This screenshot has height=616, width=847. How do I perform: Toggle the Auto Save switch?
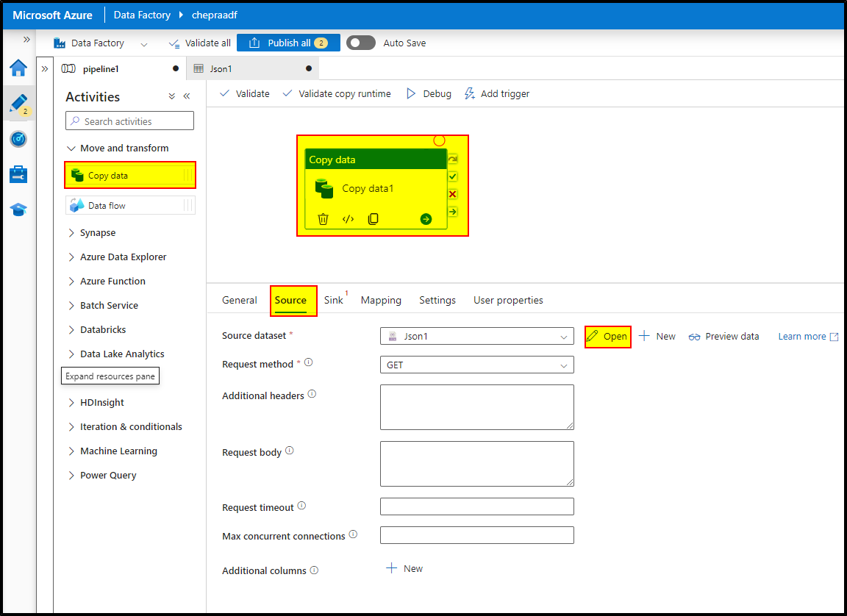361,43
